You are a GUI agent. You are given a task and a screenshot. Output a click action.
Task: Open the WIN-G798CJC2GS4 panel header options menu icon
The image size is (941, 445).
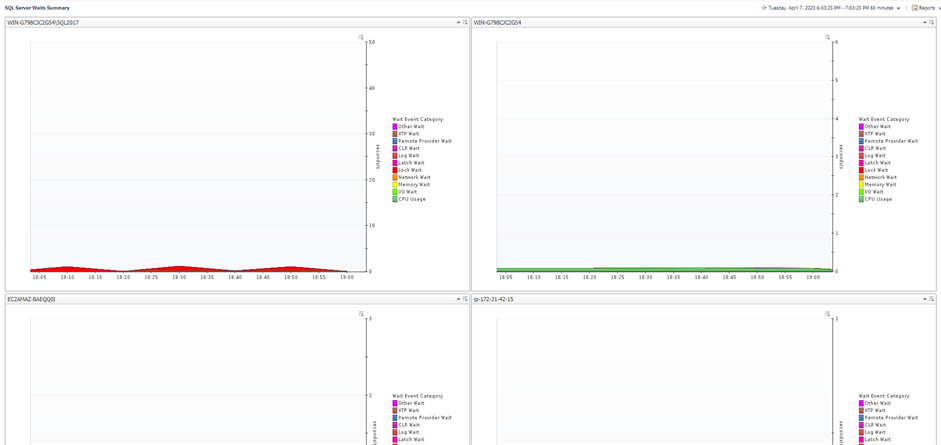(931, 22)
